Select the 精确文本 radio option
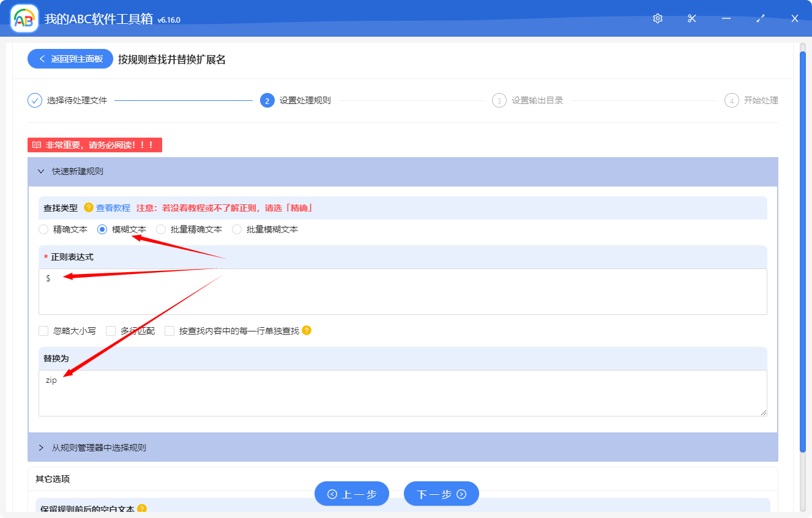The width and height of the screenshot is (812, 518). [43, 229]
